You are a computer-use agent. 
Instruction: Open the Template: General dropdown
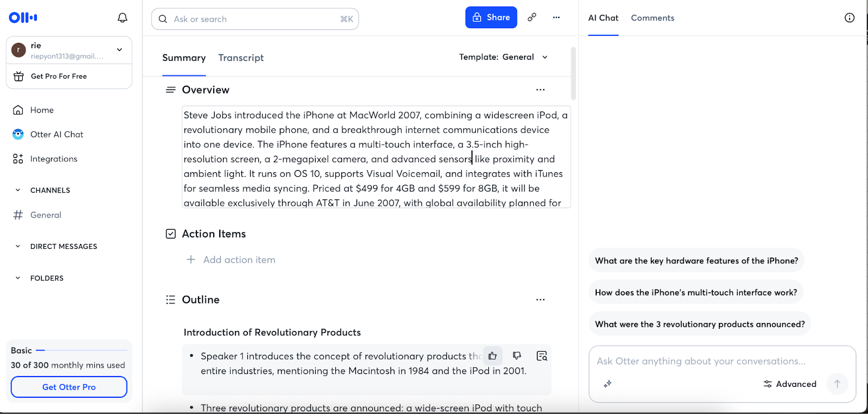point(503,57)
